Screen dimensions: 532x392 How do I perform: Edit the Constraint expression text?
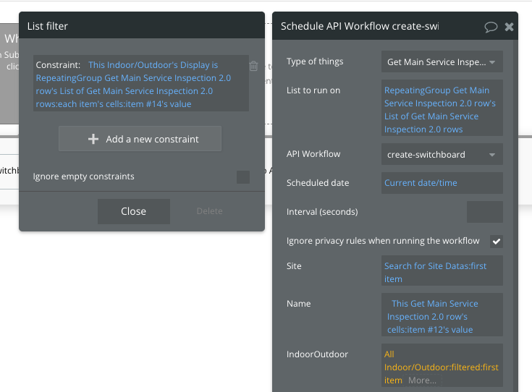tap(134, 85)
